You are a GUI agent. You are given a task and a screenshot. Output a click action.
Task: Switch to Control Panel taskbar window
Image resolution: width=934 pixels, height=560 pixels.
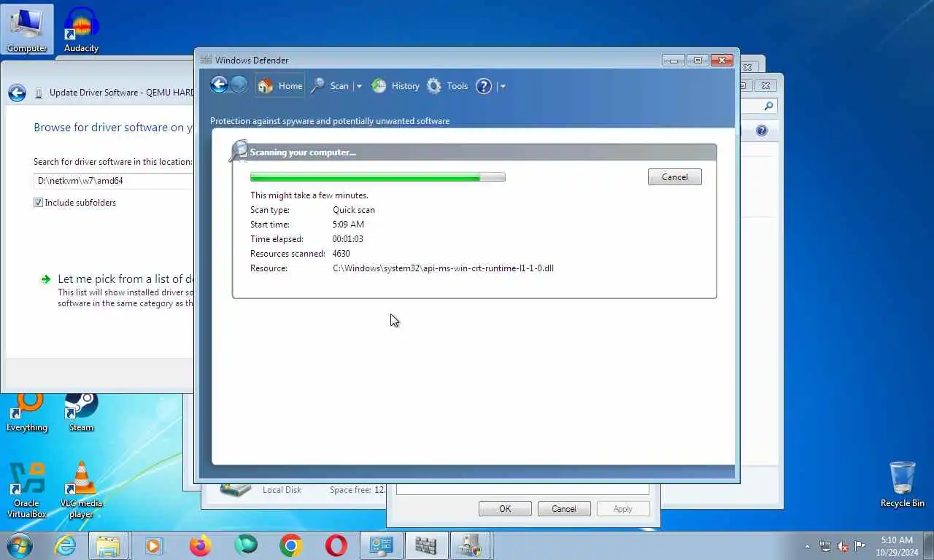pos(381,545)
